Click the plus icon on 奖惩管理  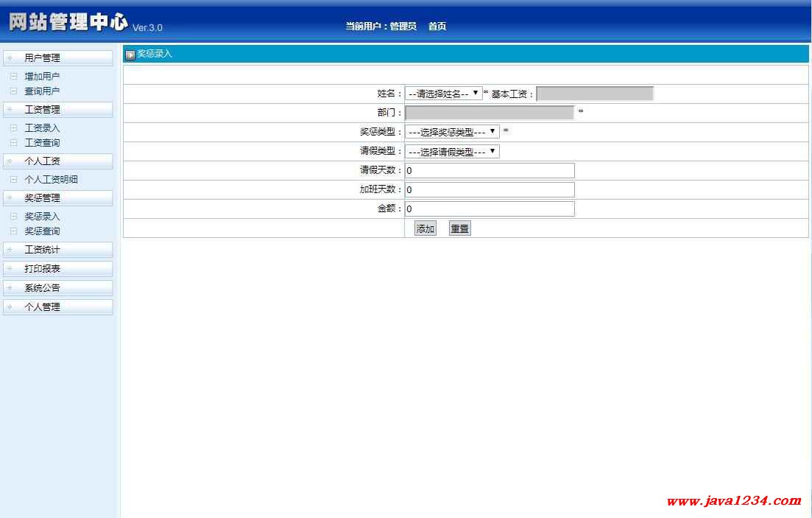10,198
